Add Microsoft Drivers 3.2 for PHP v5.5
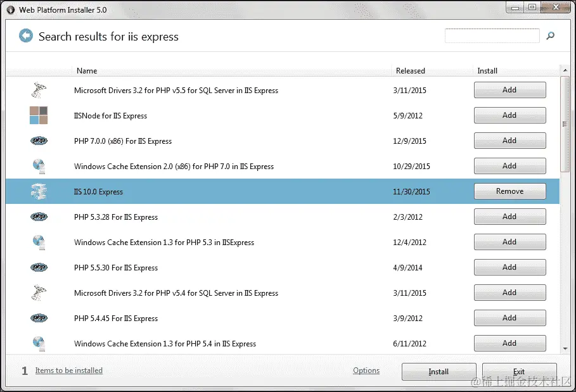The image size is (576, 392). [x=509, y=90]
